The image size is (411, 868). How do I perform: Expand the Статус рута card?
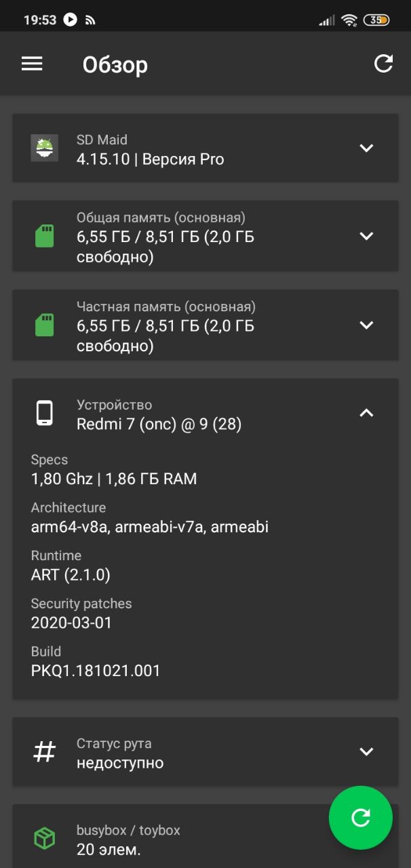366,751
